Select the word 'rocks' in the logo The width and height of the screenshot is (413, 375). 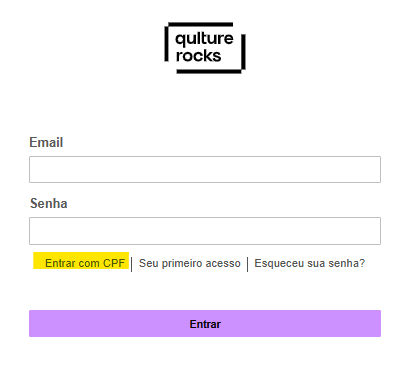(x=198, y=56)
